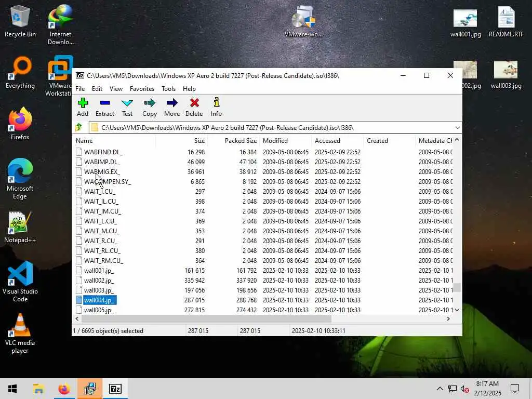
Task: Select the WAIT_M.CU_ file
Action: [x=102, y=231]
